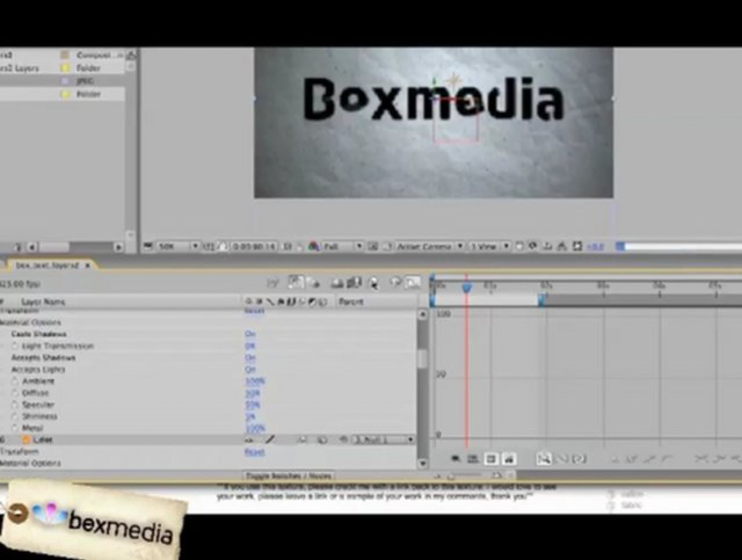The height and width of the screenshot is (560, 742).
Task: Open the comp mini-flowchart icon in timeline header
Action: coord(273,284)
